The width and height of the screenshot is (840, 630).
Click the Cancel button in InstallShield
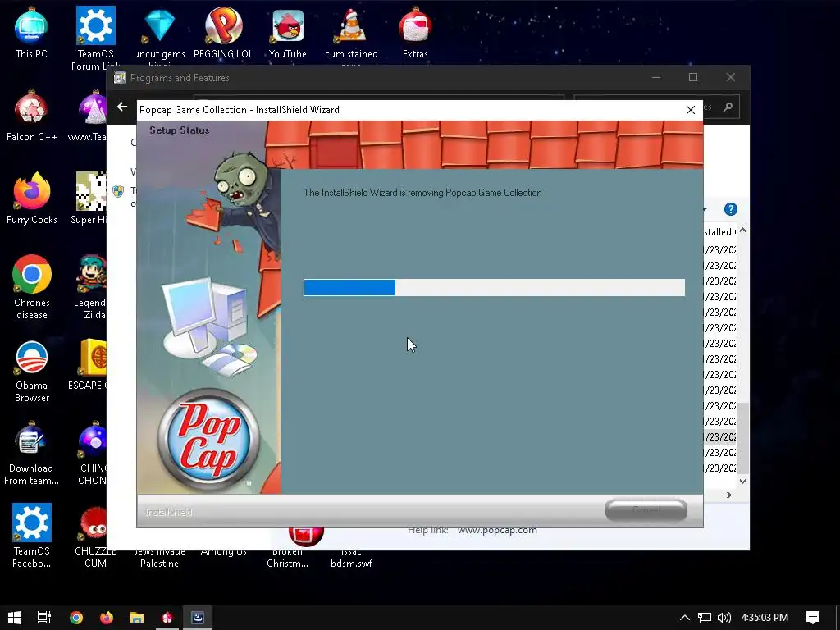[x=646, y=509]
